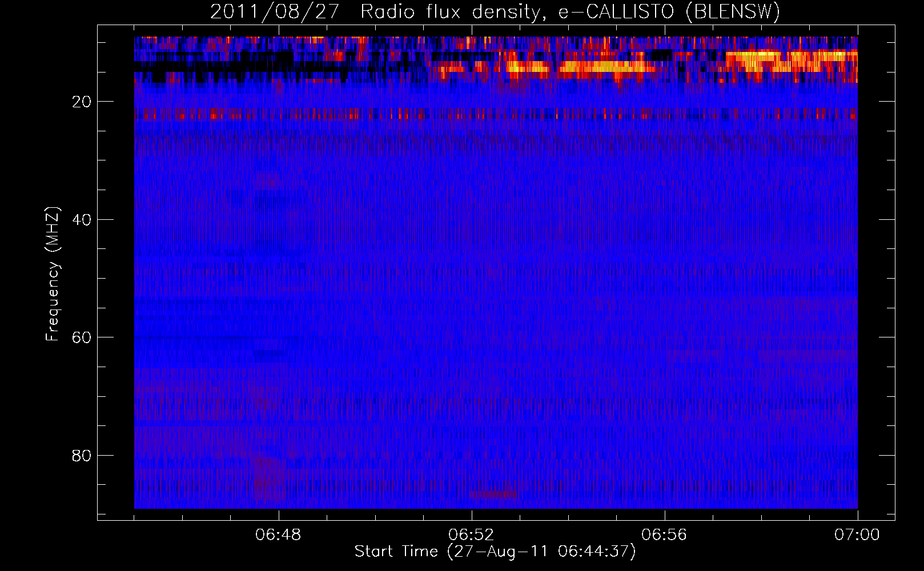Click the 80 MHz frequency tick label
The height and width of the screenshot is (571, 924).
82,456
